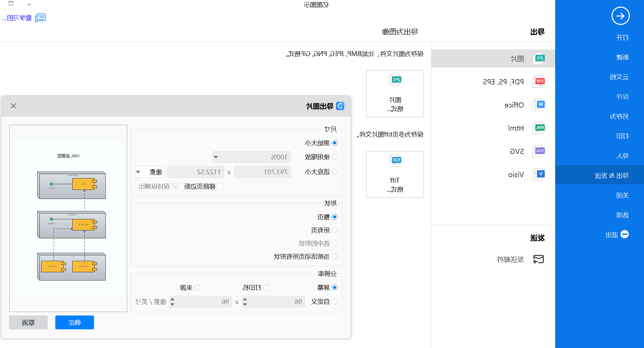Click the 关闭 menu item

[x=622, y=195]
